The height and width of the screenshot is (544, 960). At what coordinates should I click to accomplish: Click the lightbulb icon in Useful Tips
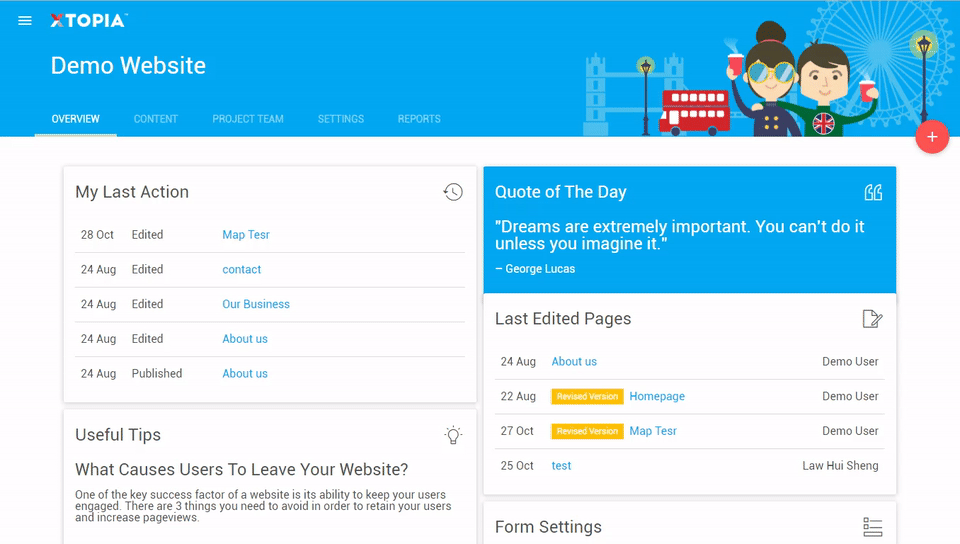(453, 435)
